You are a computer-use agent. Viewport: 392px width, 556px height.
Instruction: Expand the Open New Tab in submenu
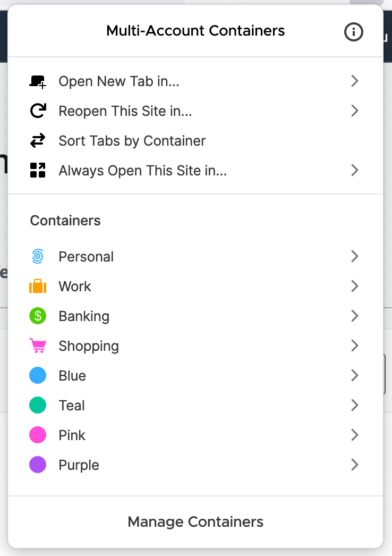tap(354, 81)
